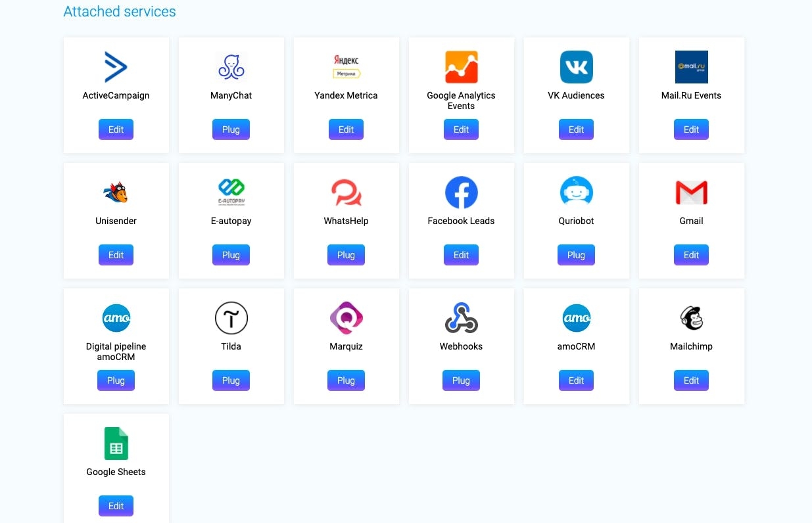This screenshot has width=812, height=523.
Task: Edit the ActiveCampaign integration
Action: 116,129
